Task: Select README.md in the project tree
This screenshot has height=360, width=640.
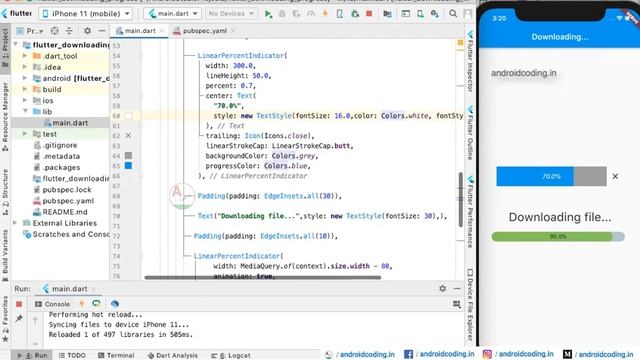Action: click(60, 212)
